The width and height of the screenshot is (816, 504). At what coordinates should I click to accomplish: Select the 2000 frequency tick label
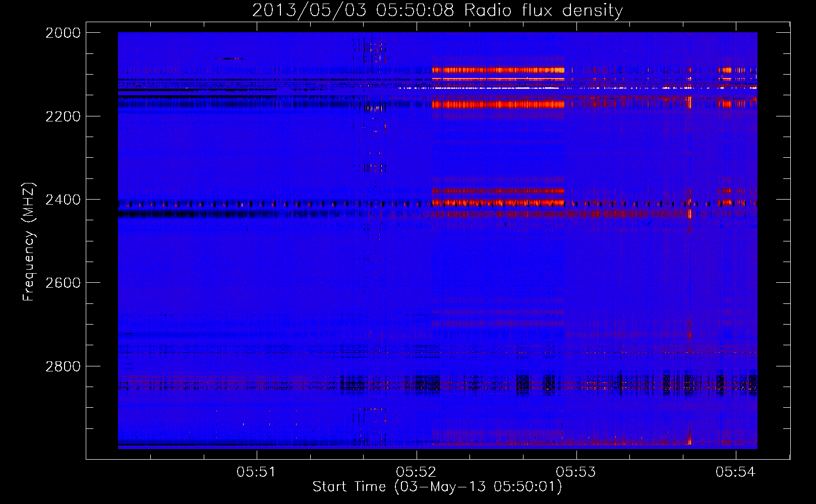pos(63,33)
